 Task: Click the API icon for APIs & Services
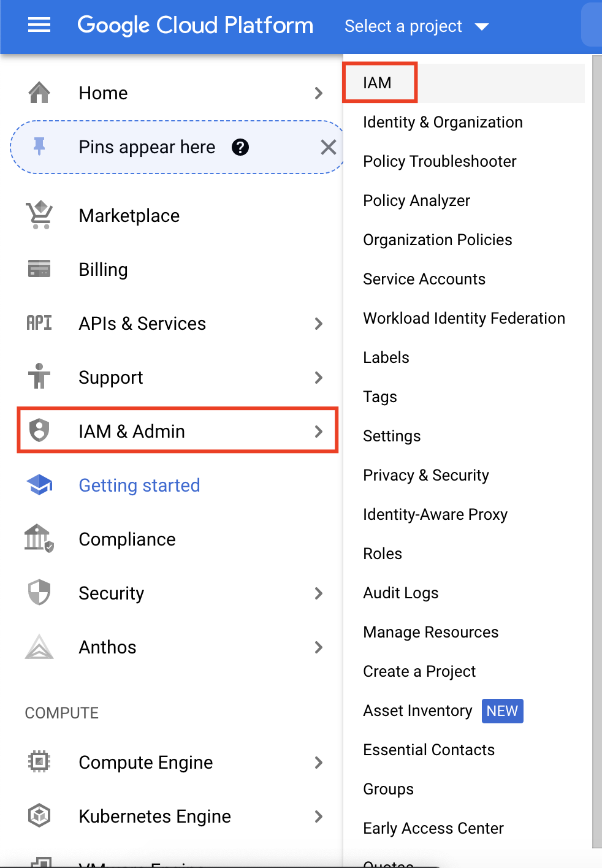[39, 322]
